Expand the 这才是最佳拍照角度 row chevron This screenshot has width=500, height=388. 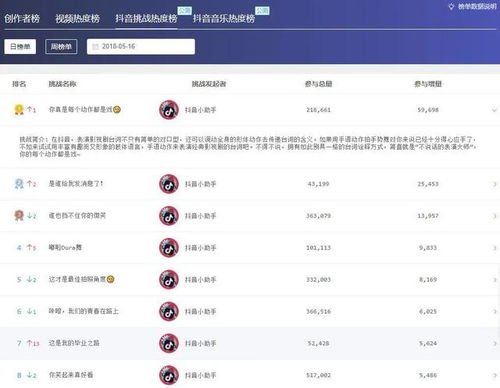[495, 280]
